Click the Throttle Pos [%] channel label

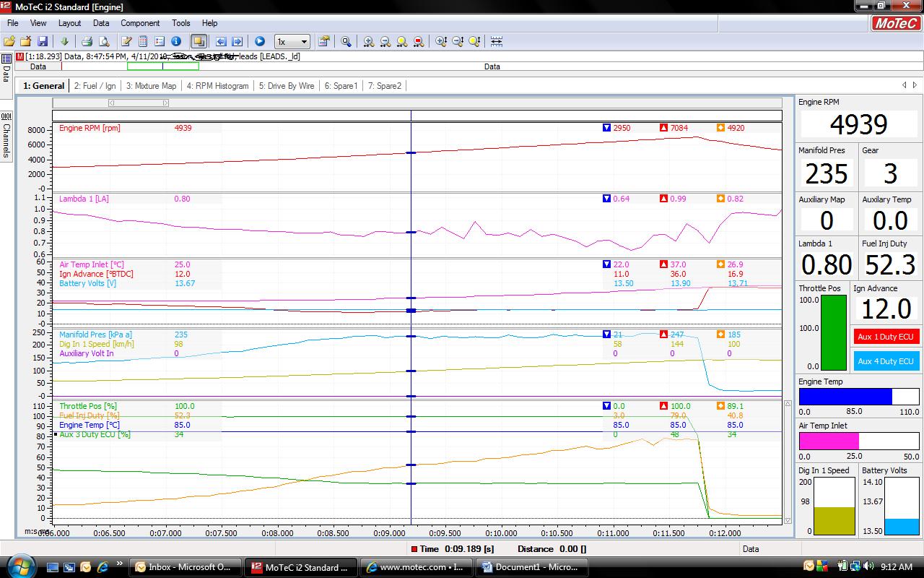pyautogui.click(x=88, y=407)
